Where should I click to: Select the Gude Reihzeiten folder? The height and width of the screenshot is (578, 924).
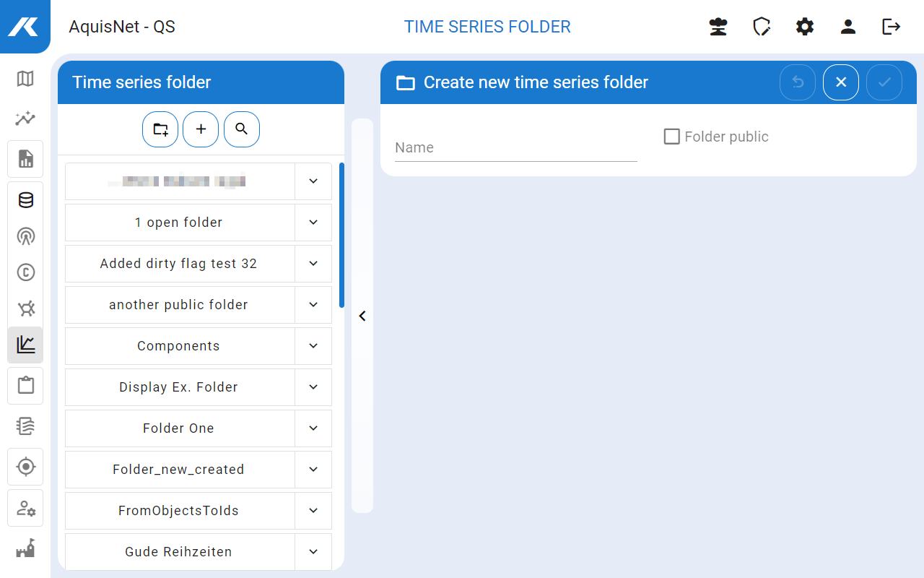(x=179, y=552)
